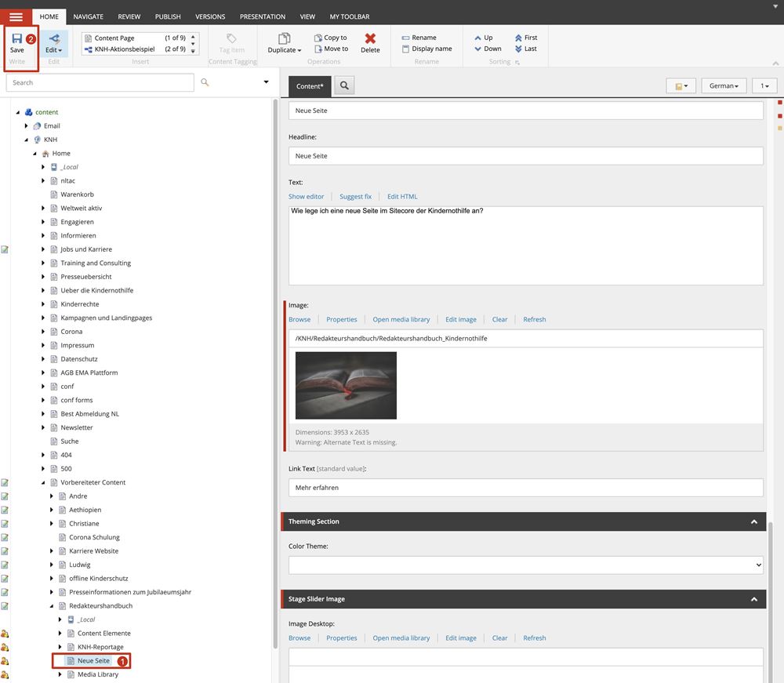Image resolution: width=784 pixels, height=683 pixels.
Task: Collapse the Vorbereiteter Content tree node
Action: (x=45, y=483)
